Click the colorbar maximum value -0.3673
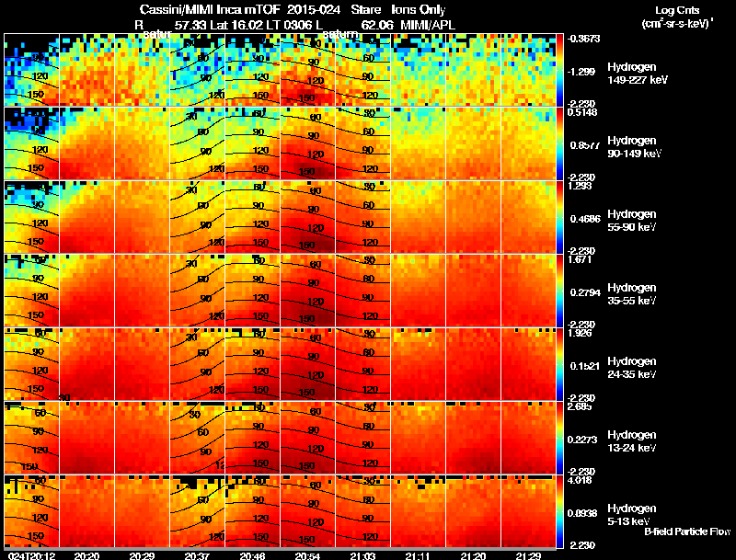The image size is (736, 560). [x=583, y=39]
